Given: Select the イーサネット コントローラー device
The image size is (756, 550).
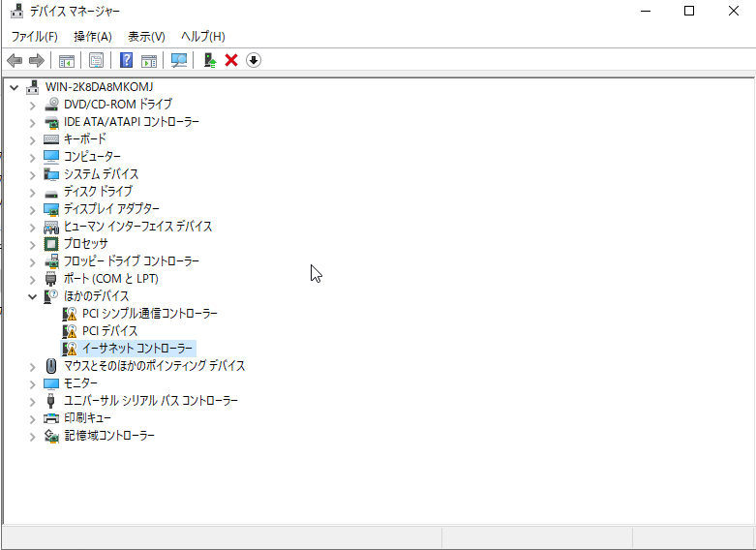Looking at the screenshot, I should tap(137, 349).
